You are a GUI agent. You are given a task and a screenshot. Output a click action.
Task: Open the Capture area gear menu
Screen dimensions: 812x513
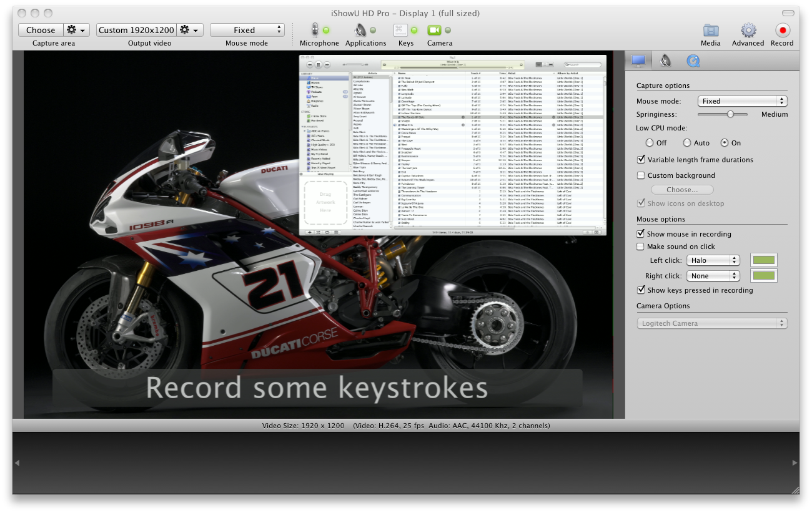[x=77, y=30]
